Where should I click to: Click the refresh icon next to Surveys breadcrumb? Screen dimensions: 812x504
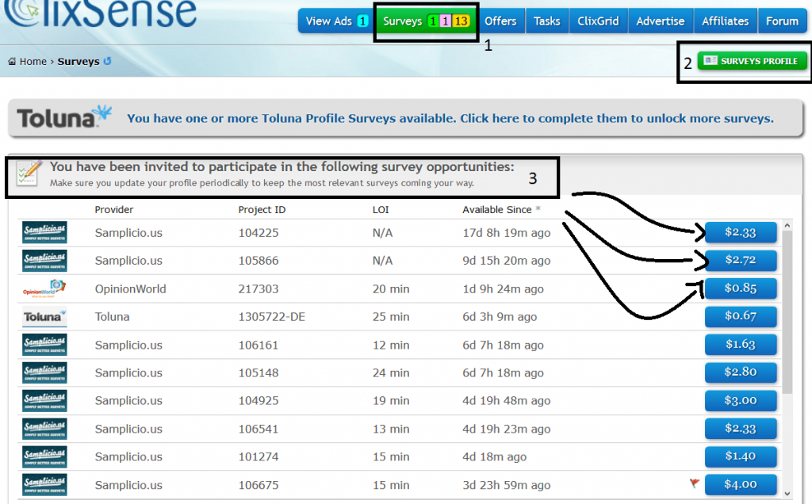(107, 61)
